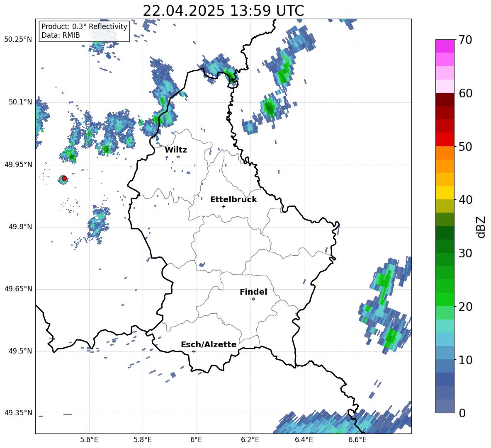
Task: Click the yellow colorbar segment near 40
Action: (445, 193)
